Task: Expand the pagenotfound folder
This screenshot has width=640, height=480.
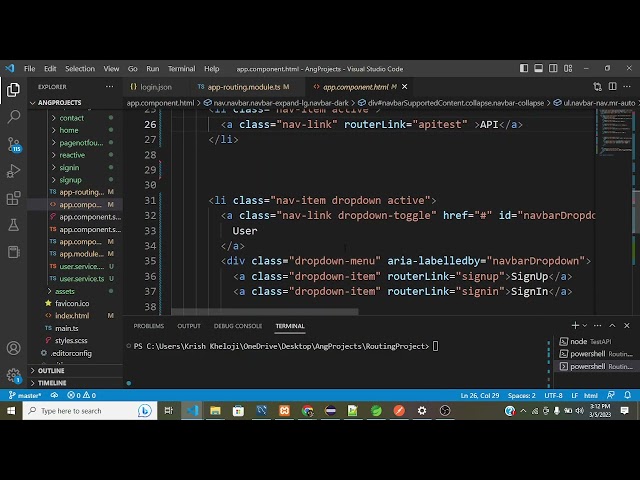Action: click(81, 142)
